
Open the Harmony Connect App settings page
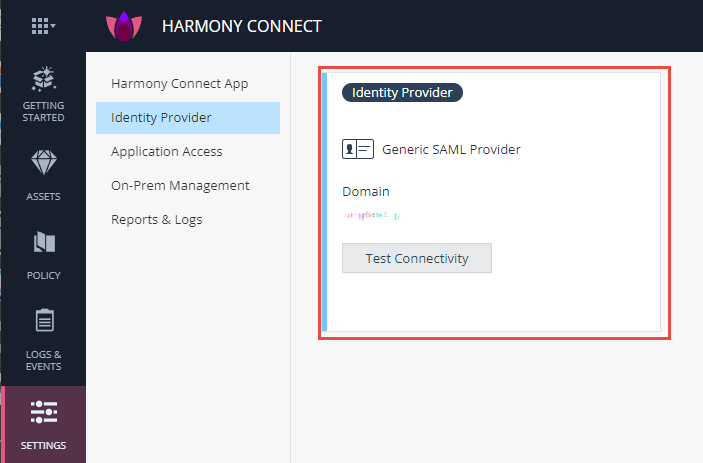179,83
